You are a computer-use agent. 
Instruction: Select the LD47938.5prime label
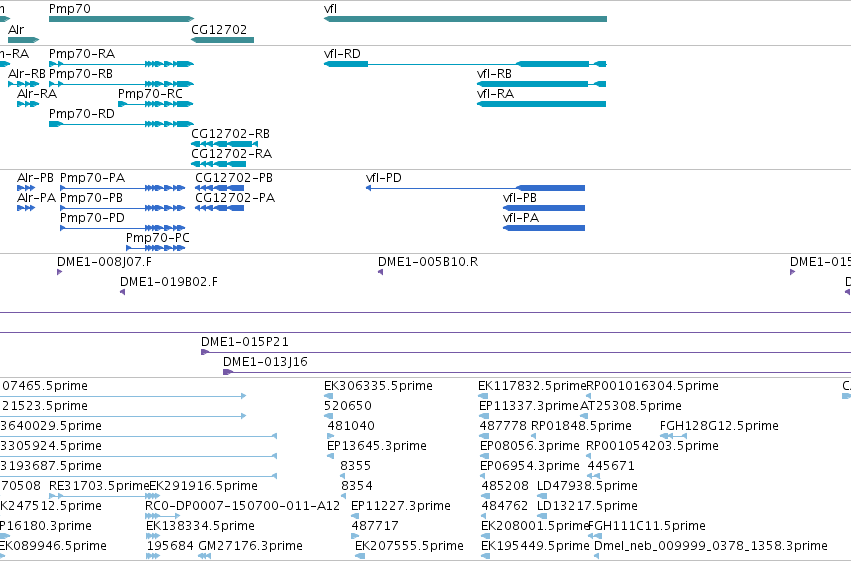[x=587, y=487]
